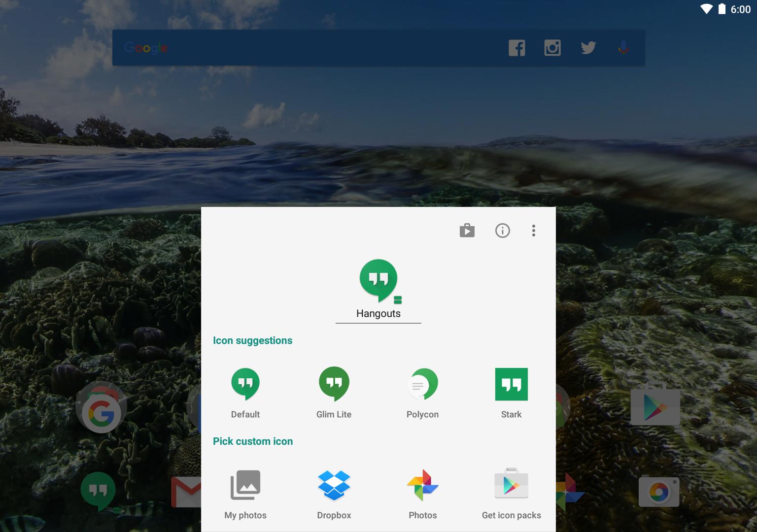Open the three-dot overflow menu
Viewport: 757px width, 532px height.
coord(534,231)
